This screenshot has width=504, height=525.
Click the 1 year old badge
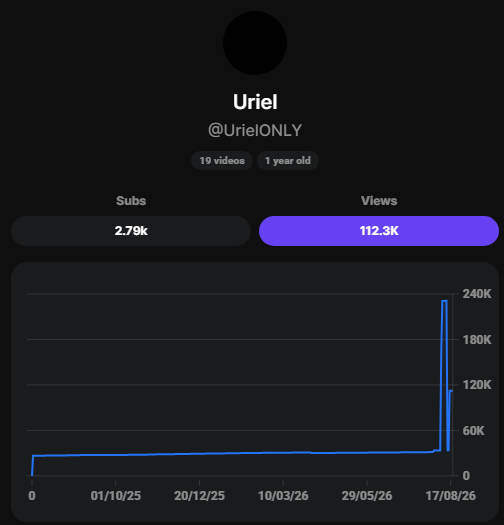pos(288,161)
